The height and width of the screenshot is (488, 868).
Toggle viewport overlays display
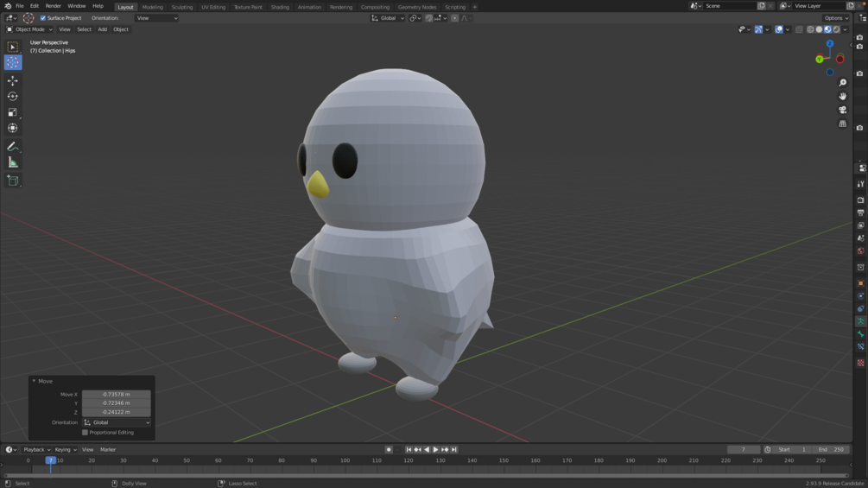point(779,29)
